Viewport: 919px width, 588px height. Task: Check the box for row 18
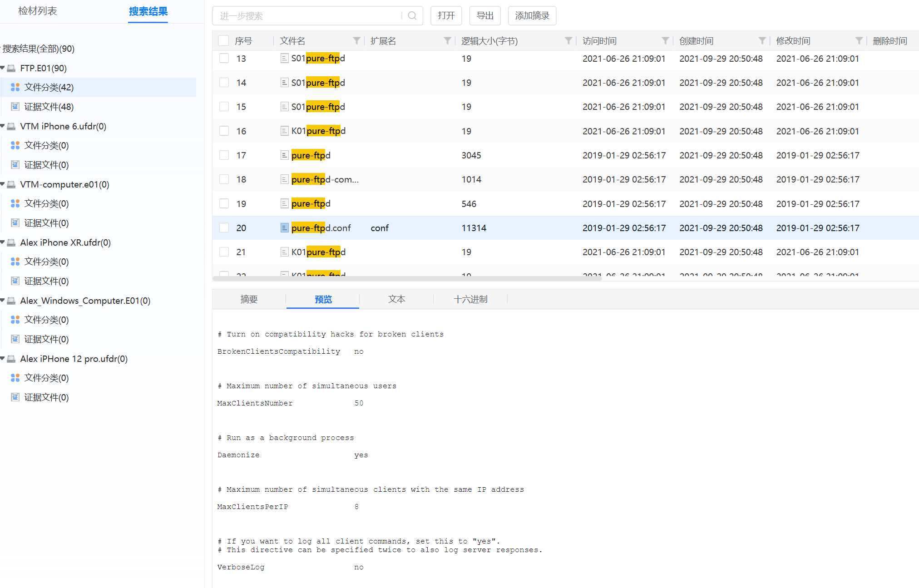click(x=224, y=179)
